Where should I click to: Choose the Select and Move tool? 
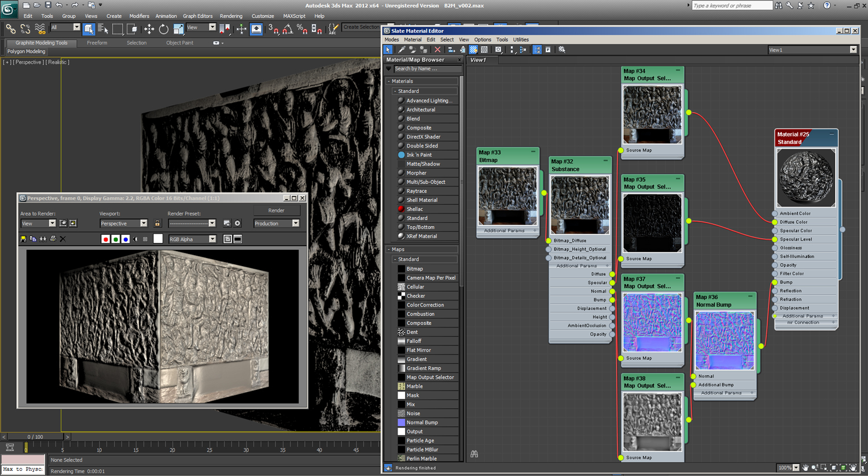point(149,28)
